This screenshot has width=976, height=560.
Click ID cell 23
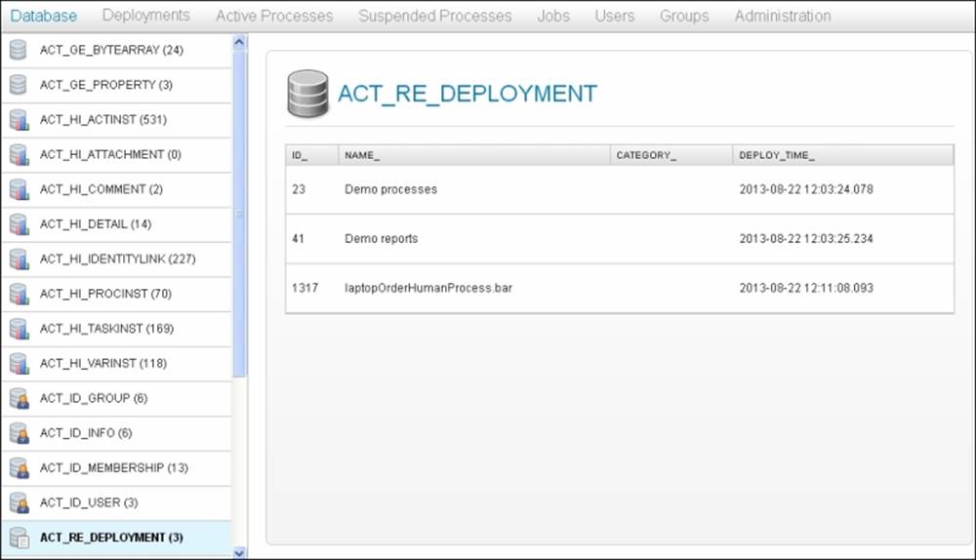(x=299, y=189)
